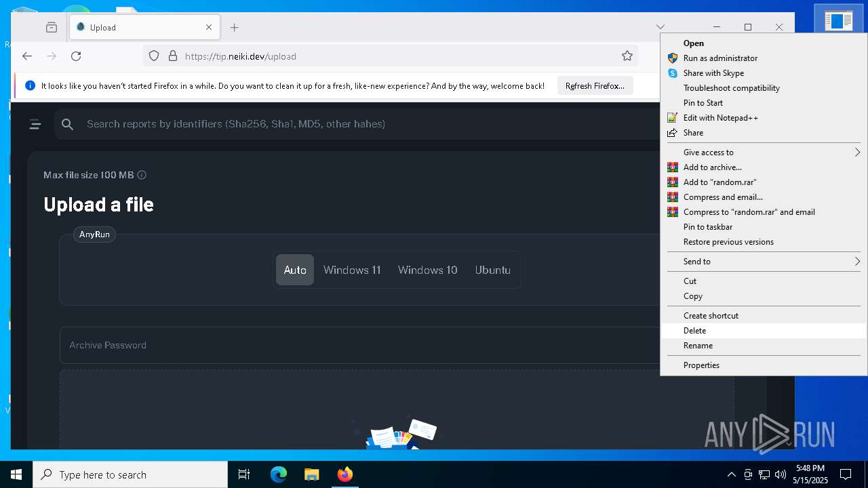Select Share with Skype
The image size is (868, 488).
pos(764,73)
